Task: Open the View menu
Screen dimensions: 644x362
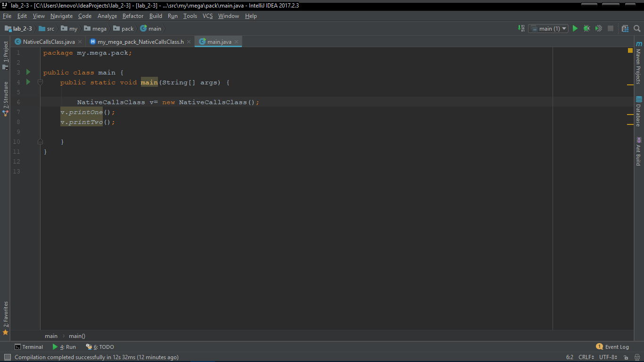Action: click(39, 16)
